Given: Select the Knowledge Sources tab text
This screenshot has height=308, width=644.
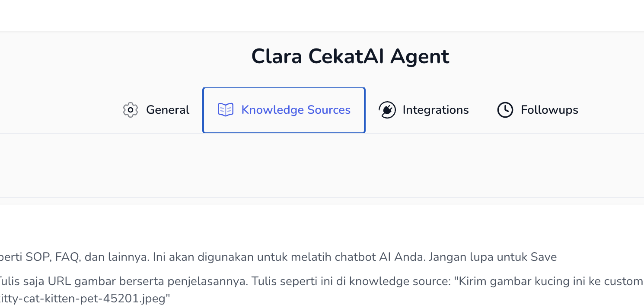Looking at the screenshot, I should point(296,110).
